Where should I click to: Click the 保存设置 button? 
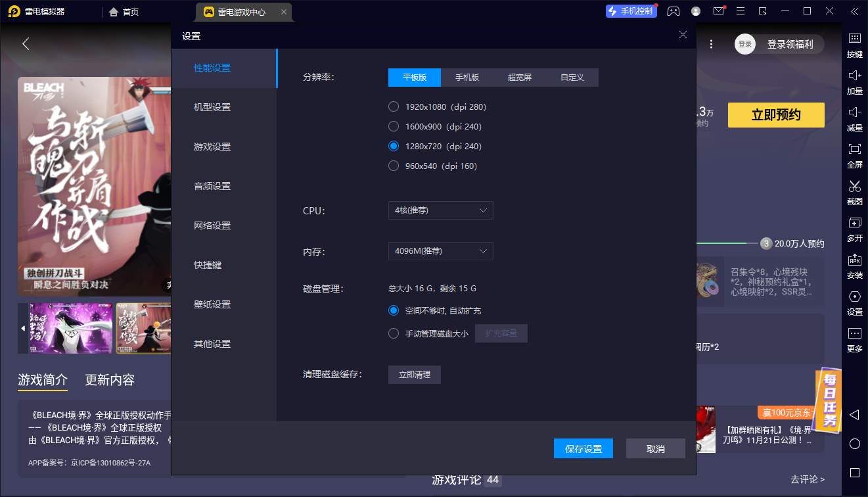[x=583, y=448]
